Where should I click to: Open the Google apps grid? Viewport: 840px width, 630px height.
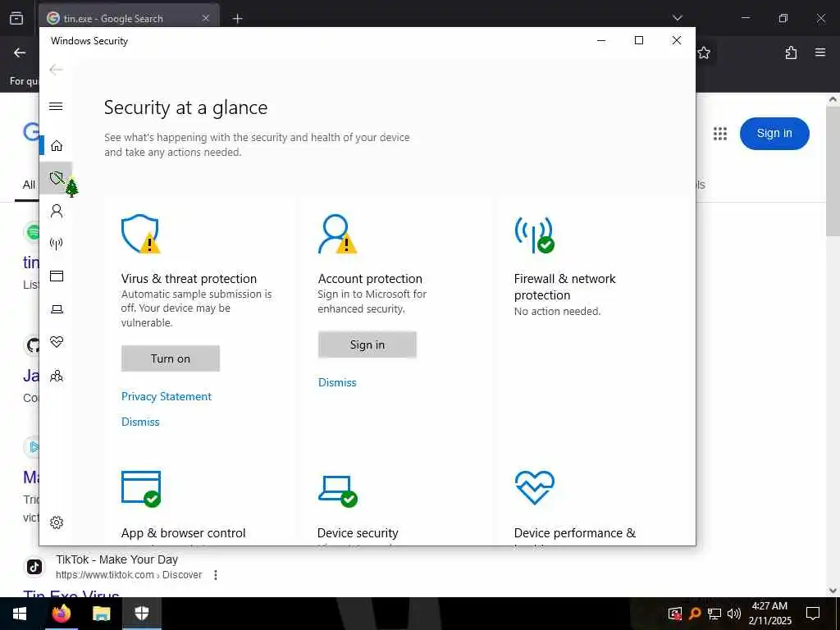click(720, 134)
